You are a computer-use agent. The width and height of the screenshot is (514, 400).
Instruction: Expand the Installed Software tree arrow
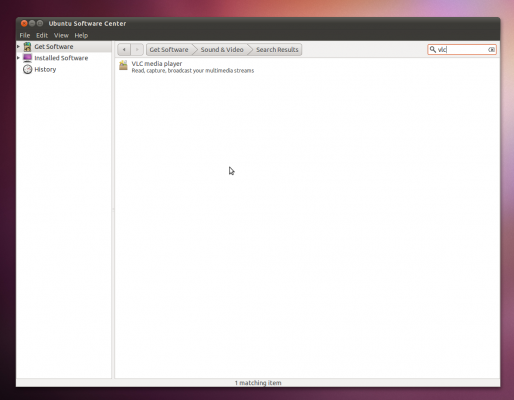coord(18,58)
